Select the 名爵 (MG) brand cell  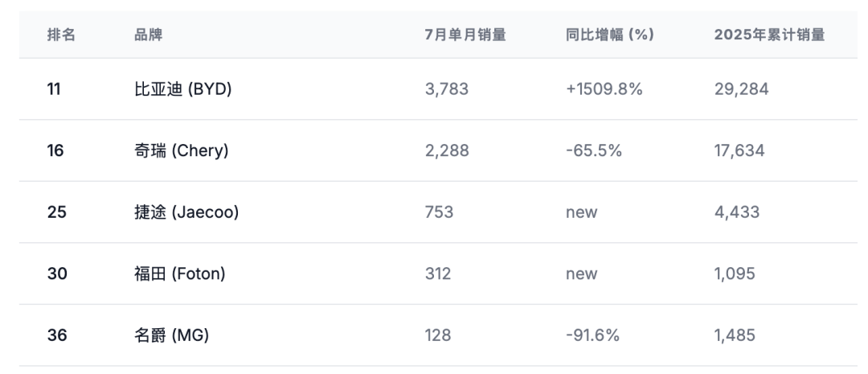(172, 335)
